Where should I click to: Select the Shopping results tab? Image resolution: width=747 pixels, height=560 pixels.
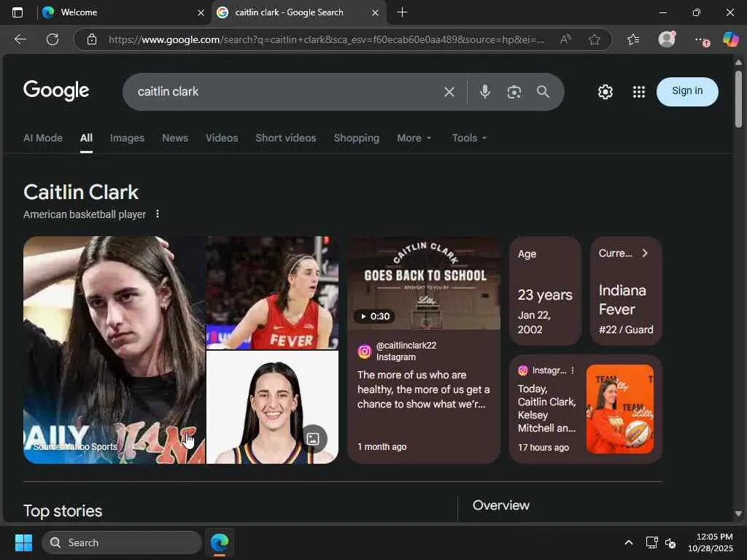tap(356, 138)
